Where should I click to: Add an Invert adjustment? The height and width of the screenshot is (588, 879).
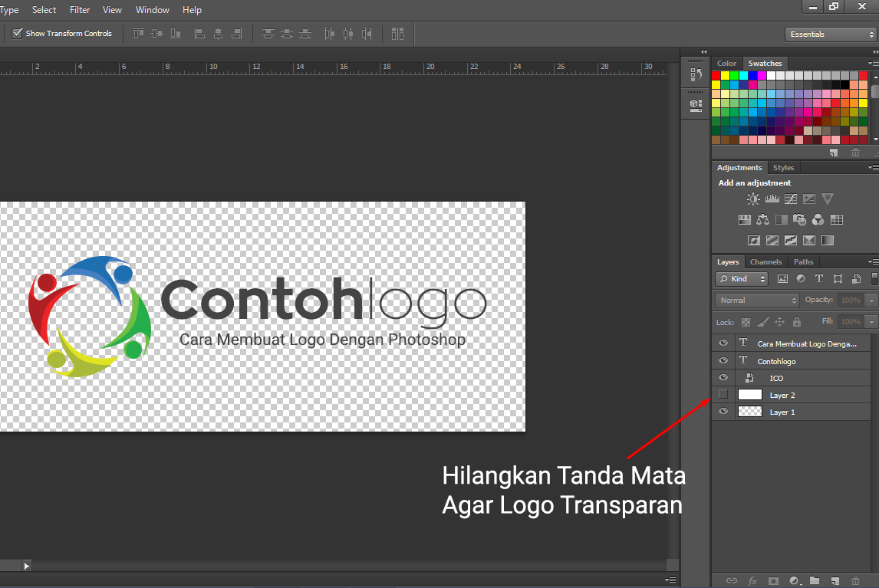(x=754, y=241)
